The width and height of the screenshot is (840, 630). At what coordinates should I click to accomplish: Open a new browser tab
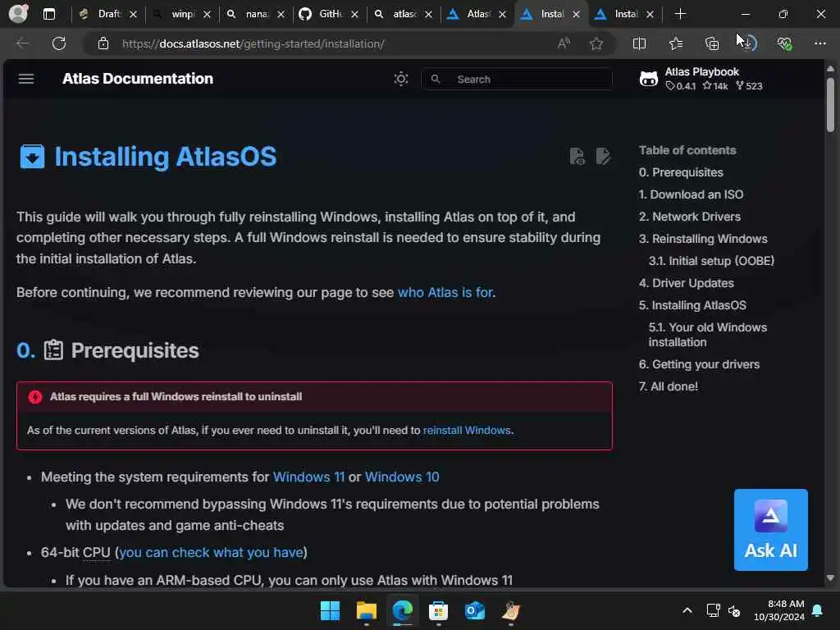(680, 14)
